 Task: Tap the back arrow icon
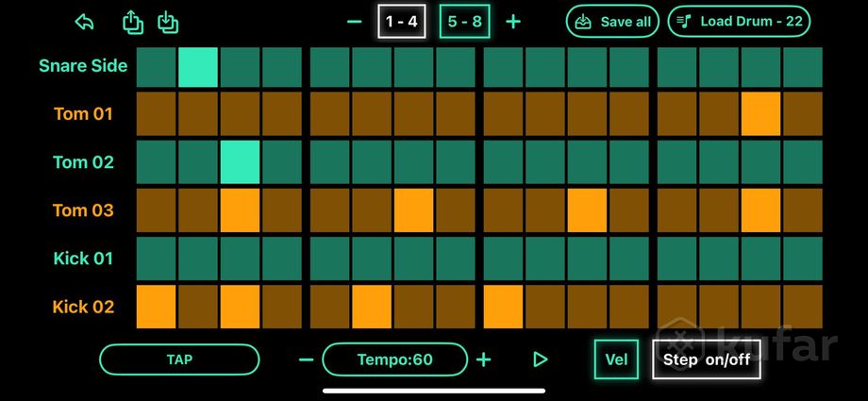[85, 23]
